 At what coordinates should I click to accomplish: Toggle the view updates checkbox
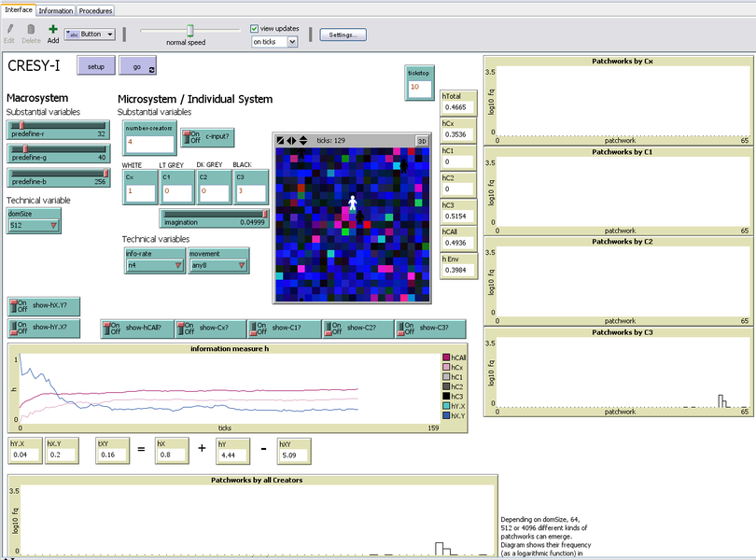pyautogui.click(x=254, y=28)
